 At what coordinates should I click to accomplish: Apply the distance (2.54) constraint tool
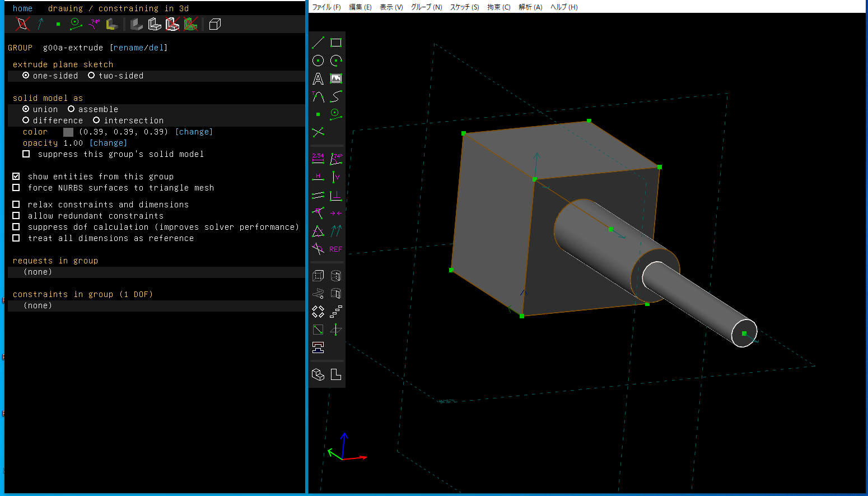click(318, 159)
